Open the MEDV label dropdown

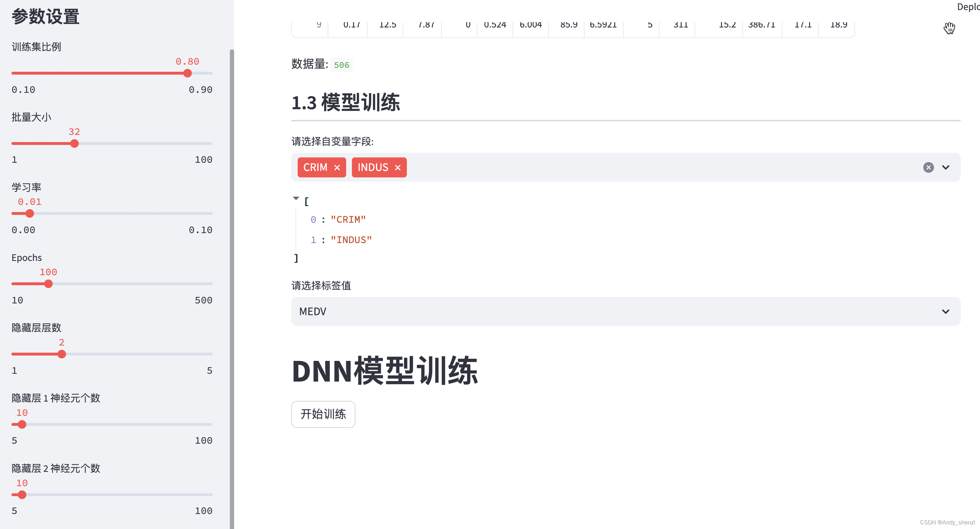pos(946,311)
